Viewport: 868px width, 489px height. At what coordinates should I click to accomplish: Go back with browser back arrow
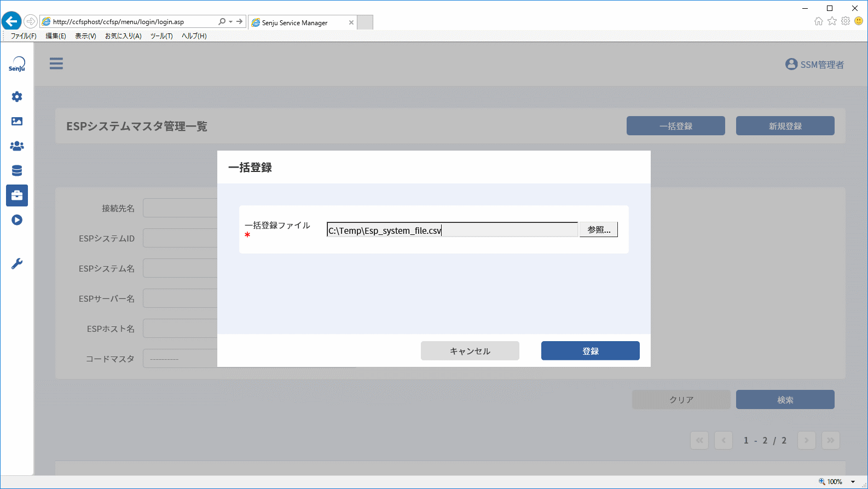pyautogui.click(x=11, y=22)
